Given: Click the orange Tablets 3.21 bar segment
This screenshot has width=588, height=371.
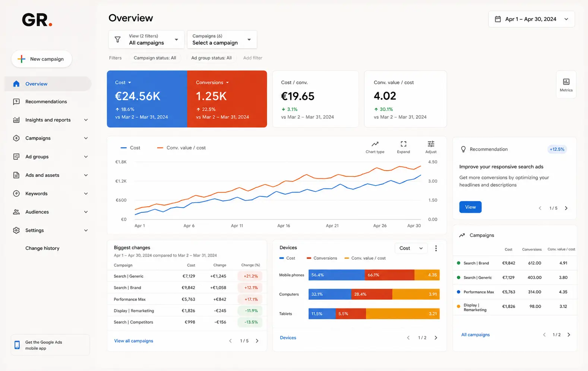Looking at the screenshot, I should pos(403,314).
